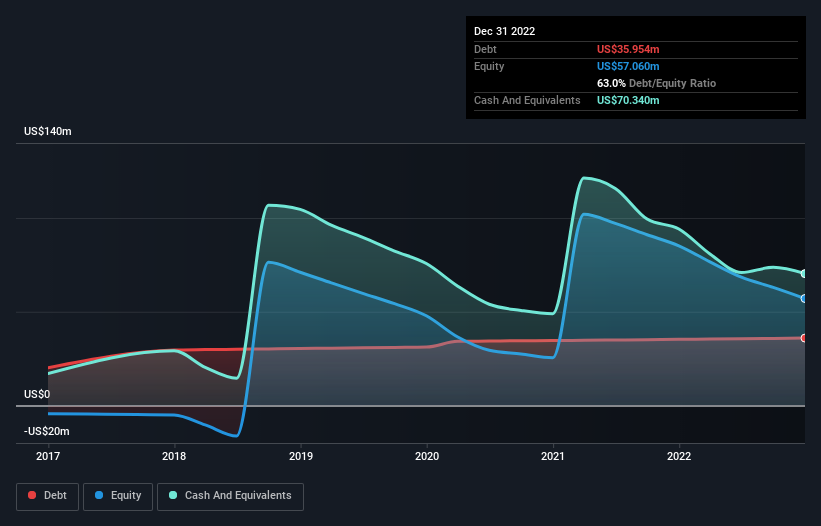Click the teal Cash endpoint marker
The width and height of the screenshot is (821, 526).
804,274
